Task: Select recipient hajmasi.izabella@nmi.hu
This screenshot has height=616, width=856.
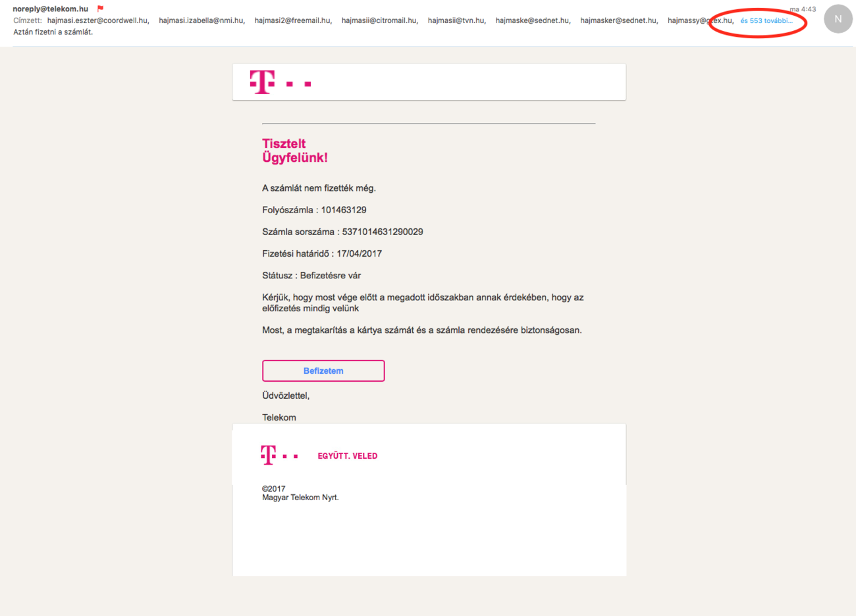Action: point(201,20)
